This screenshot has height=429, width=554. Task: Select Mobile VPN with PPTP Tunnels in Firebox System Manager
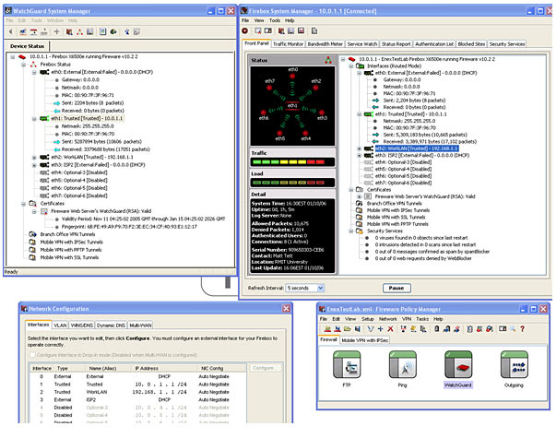pos(397,224)
